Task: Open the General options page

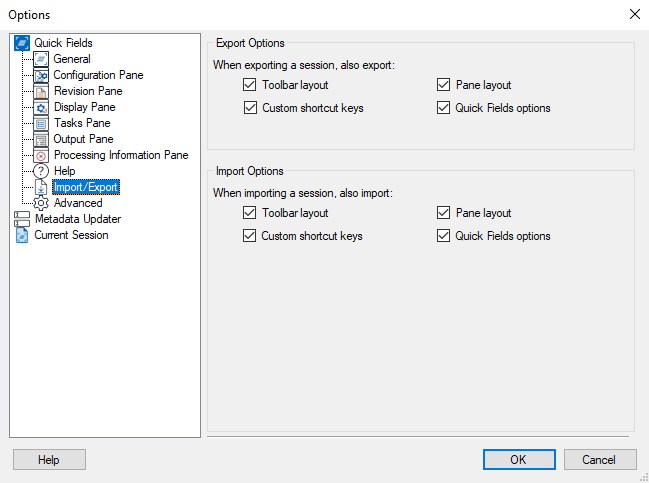Action: click(72, 59)
